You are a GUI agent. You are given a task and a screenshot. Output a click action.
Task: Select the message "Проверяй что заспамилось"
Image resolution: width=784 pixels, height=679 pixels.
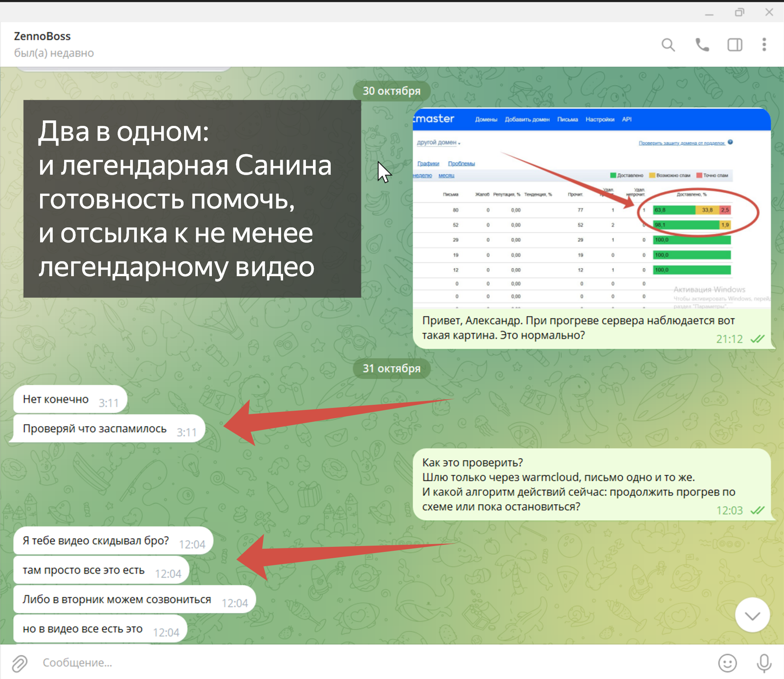click(x=95, y=429)
